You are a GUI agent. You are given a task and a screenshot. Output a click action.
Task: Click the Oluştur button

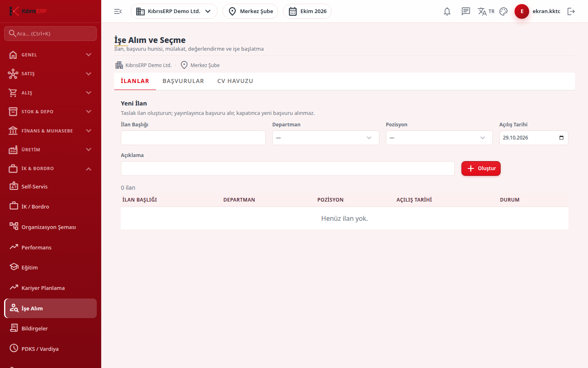[481, 168]
